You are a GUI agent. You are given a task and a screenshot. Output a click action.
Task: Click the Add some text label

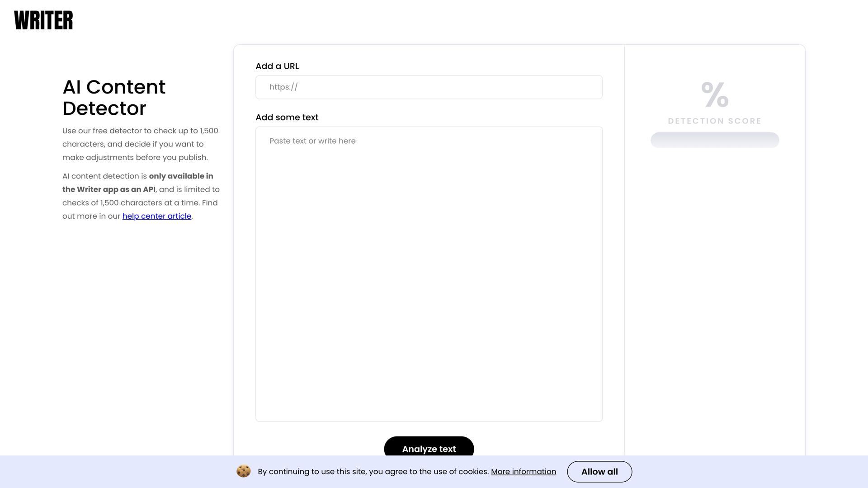pyautogui.click(x=287, y=117)
